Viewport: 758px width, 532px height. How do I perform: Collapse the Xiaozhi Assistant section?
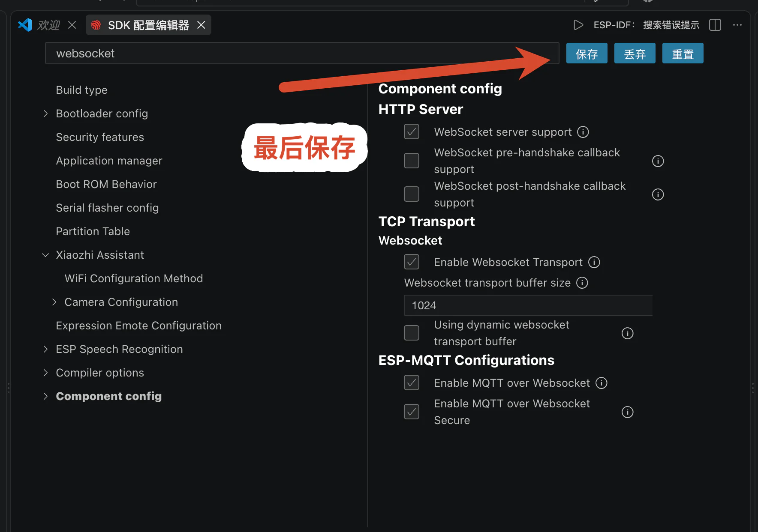click(45, 255)
